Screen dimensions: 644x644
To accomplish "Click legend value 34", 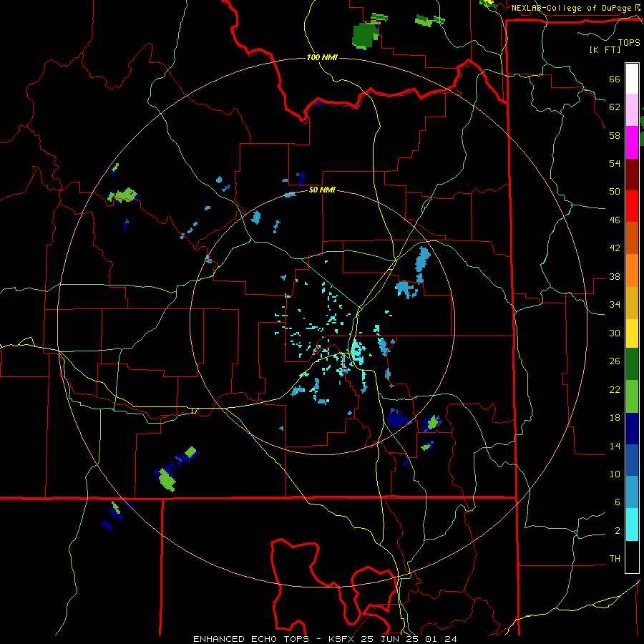I will pos(615,305).
